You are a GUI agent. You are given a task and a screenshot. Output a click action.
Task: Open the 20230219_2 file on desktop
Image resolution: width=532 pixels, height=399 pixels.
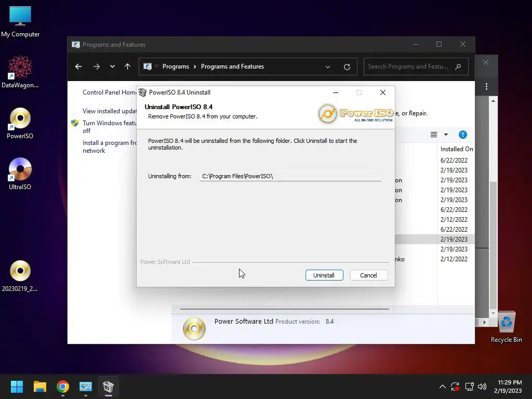coord(20,276)
